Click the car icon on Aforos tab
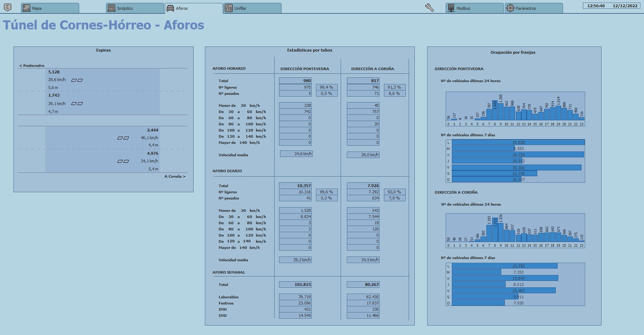Image resolution: width=644 pixels, height=335 pixels. click(x=170, y=8)
